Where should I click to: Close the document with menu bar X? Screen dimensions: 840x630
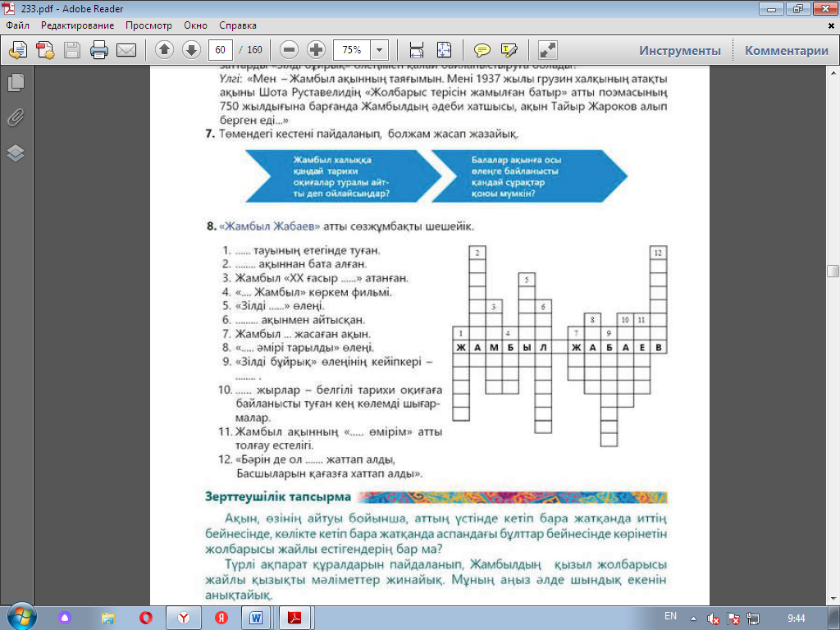[x=832, y=25]
